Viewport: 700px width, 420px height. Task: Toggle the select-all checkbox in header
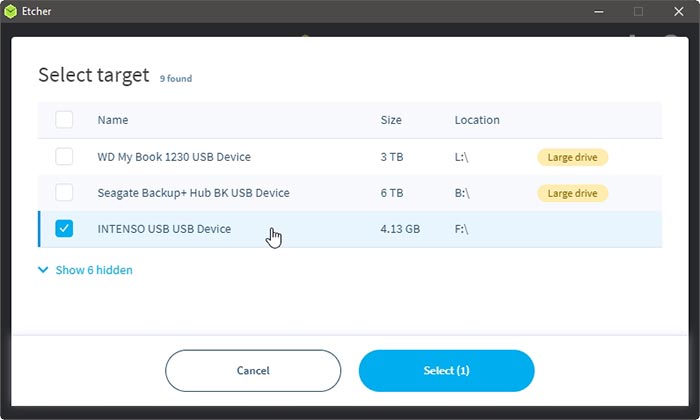(64, 120)
